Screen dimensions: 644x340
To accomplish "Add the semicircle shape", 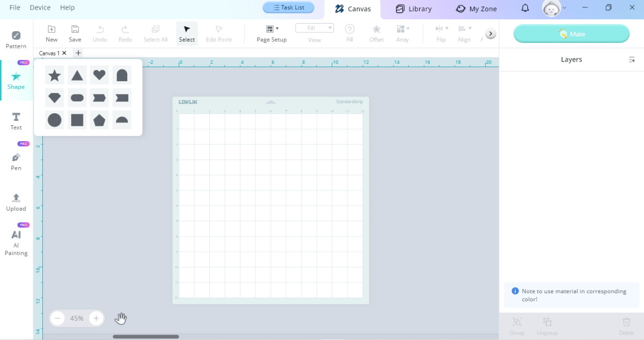I will (x=122, y=120).
